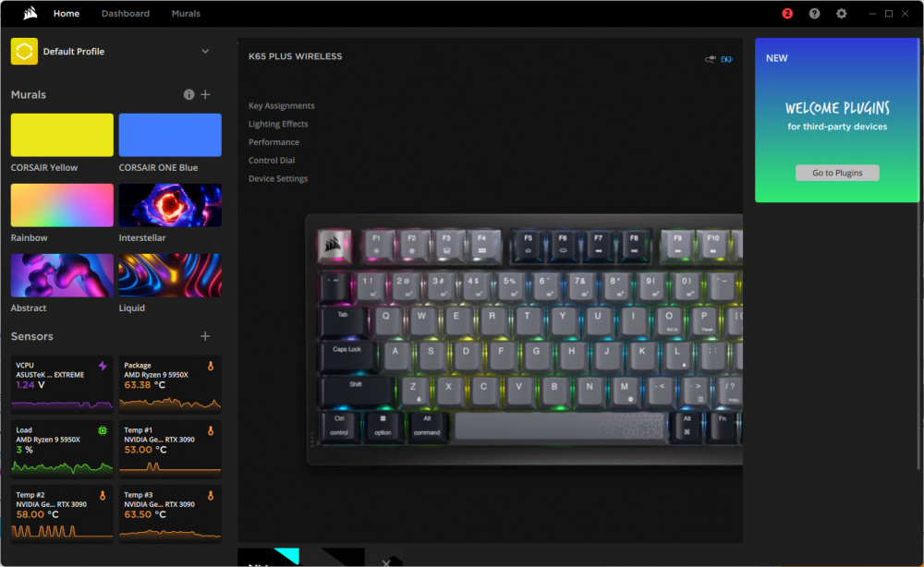Screen dimensions: 924x567
Task: Click the Q key on keyboard image
Action: click(386, 320)
